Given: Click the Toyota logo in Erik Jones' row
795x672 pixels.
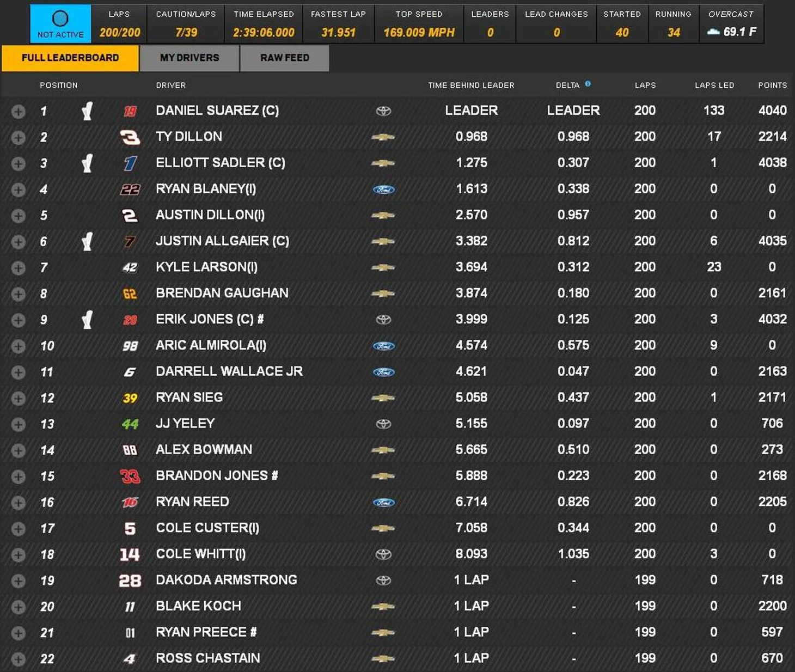Looking at the screenshot, I should pyautogui.click(x=383, y=320).
